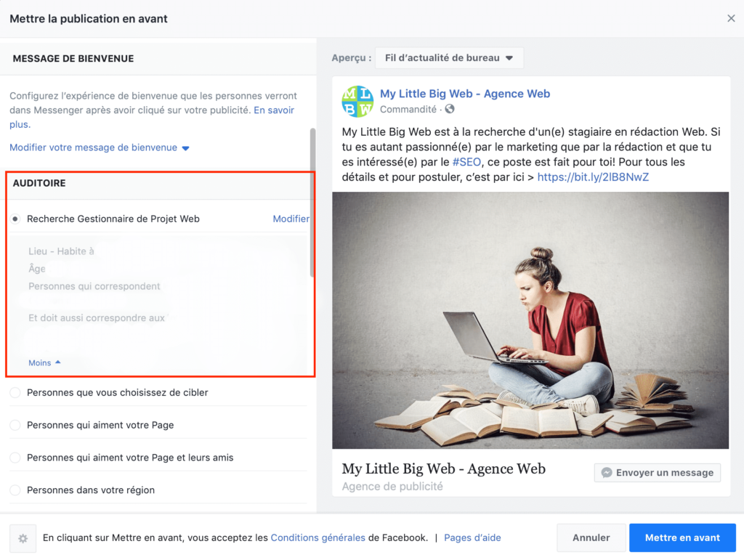Click the Personnes qui correspondent text
This screenshot has width=744, height=560.
click(94, 286)
